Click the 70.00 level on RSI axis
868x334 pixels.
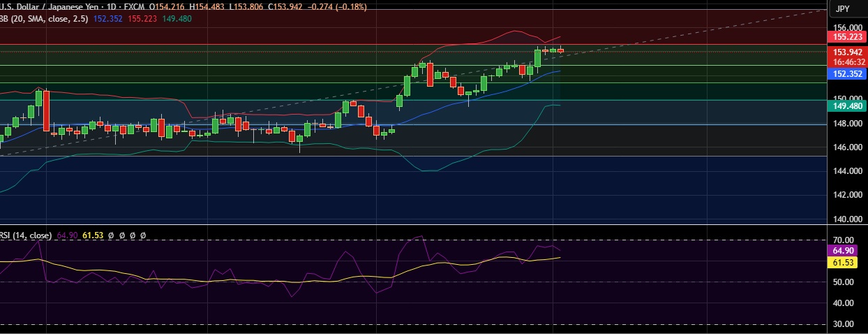click(x=844, y=240)
